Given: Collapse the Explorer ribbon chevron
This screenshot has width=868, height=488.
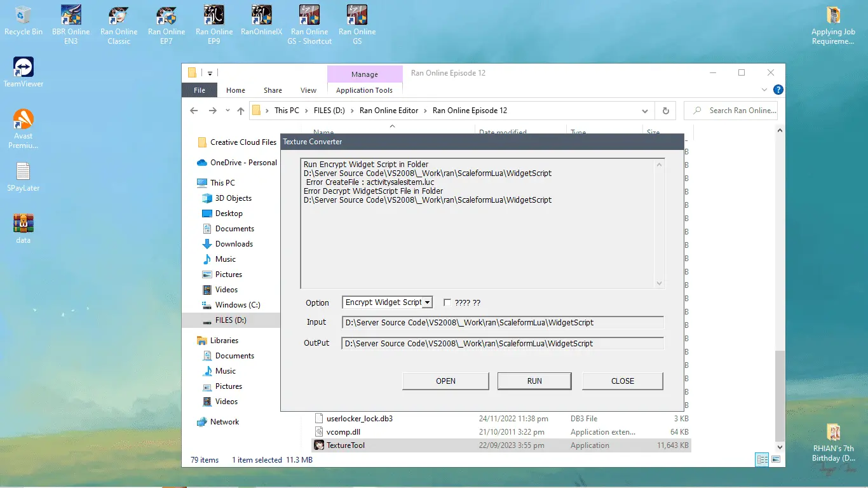Looking at the screenshot, I should pos(764,90).
